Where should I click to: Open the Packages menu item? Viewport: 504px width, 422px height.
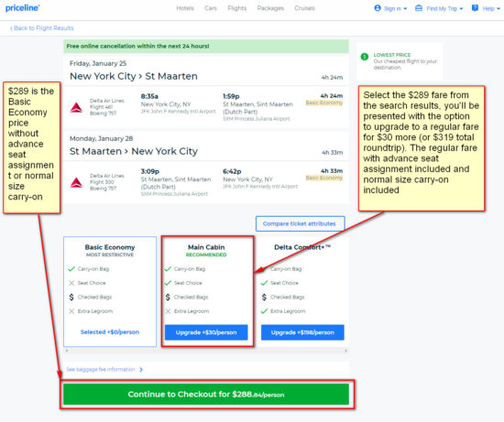270,8
